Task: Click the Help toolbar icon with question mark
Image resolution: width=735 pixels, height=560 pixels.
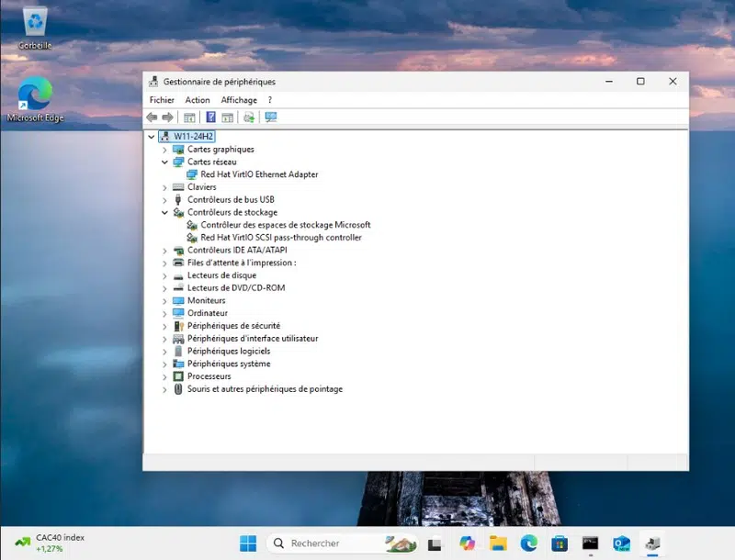Action: pyautogui.click(x=210, y=118)
